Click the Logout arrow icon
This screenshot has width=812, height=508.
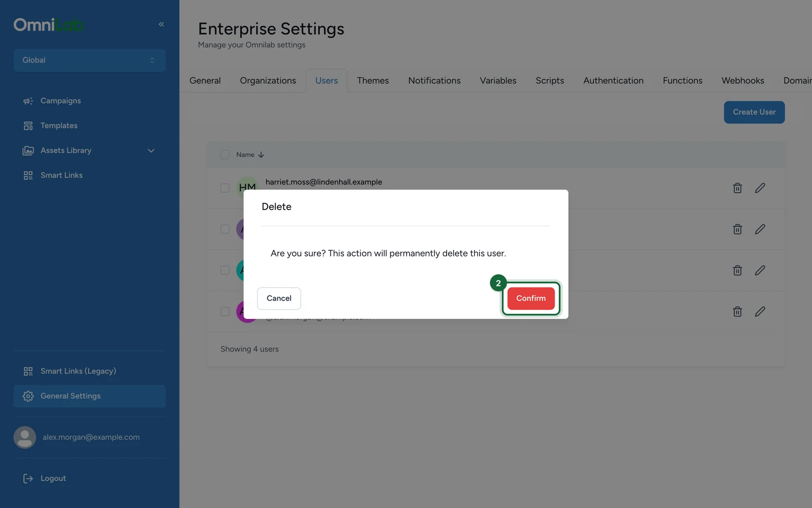point(28,479)
